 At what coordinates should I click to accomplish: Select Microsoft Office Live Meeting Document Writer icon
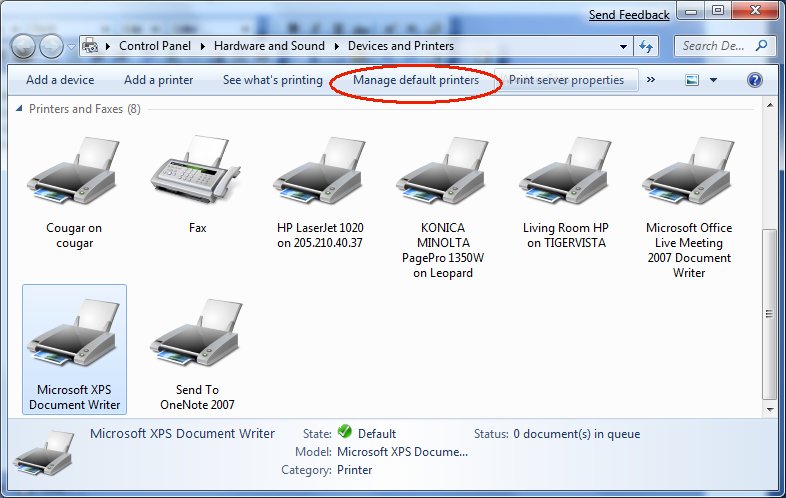(x=688, y=172)
